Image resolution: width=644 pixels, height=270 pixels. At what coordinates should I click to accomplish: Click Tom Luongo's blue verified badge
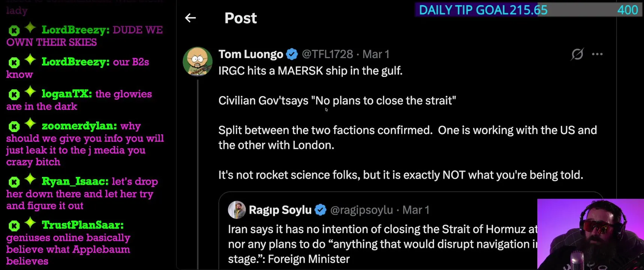(x=292, y=54)
